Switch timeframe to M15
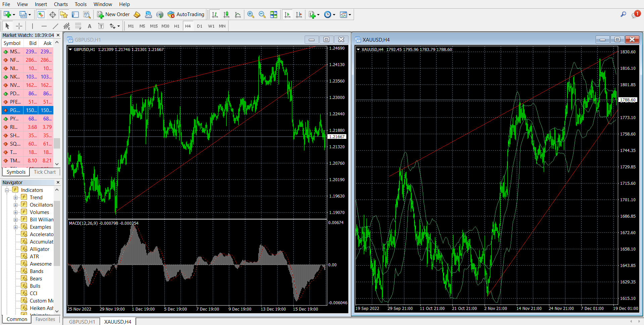 [x=154, y=26]
